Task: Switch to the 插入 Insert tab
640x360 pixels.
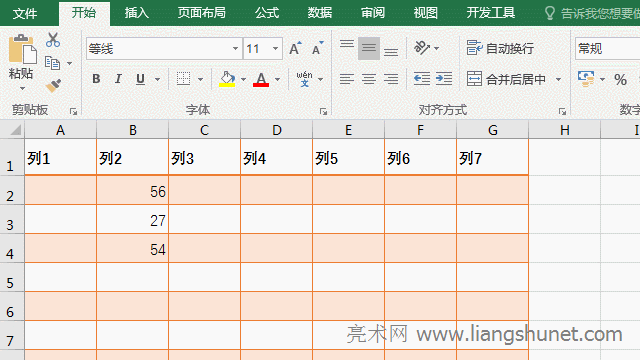Action: coord(137,13)
